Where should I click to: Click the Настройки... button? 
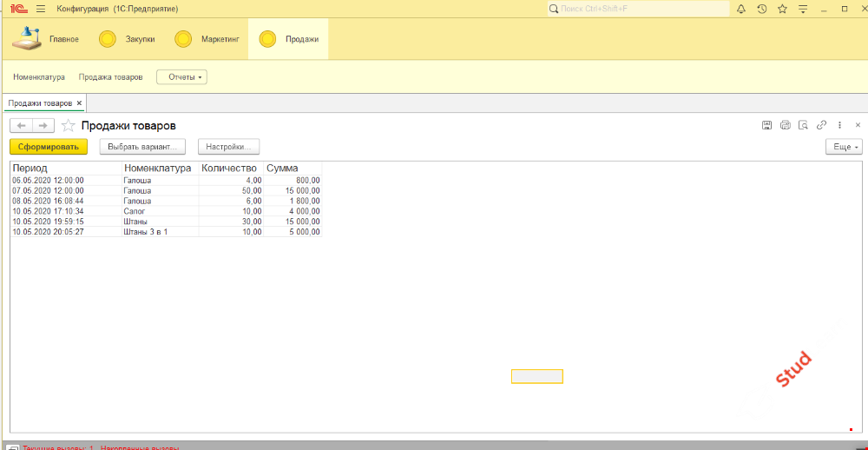pyautogui.click(x=228, y=147)
